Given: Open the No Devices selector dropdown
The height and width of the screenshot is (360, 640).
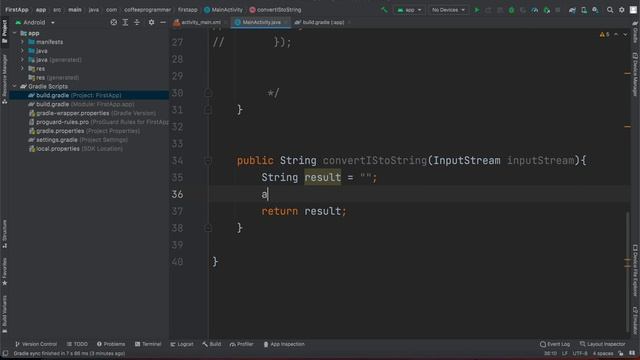Looking at the screenshot, I should click(448, 10).
